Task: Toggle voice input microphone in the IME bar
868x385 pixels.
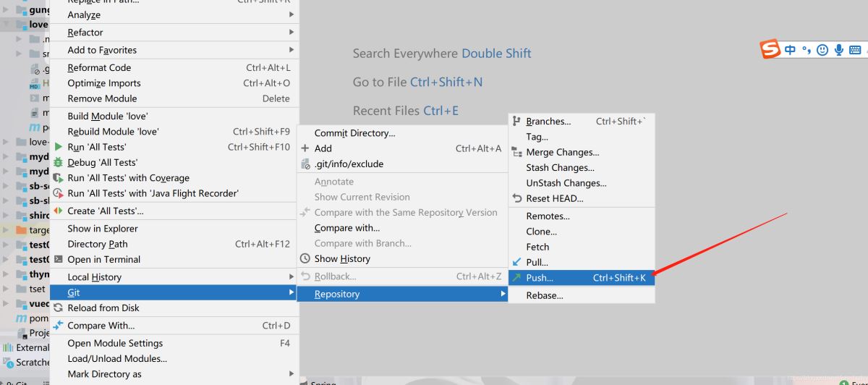Action: 839,50
